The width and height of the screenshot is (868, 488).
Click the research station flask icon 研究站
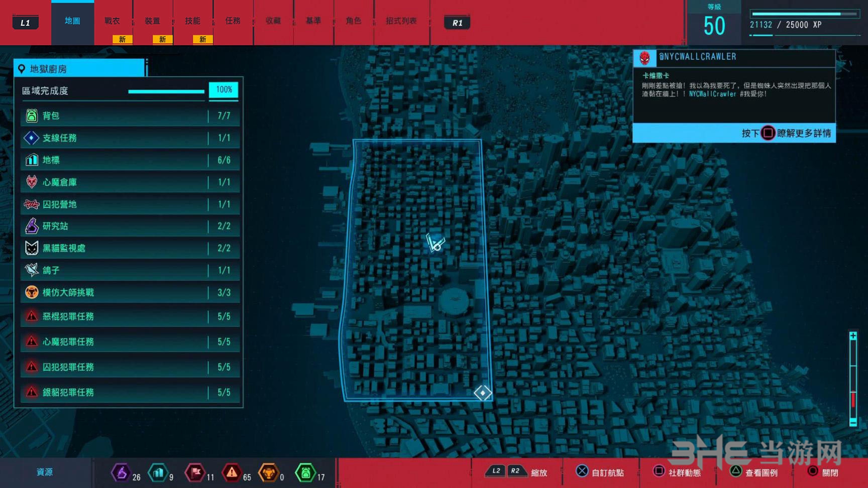[x=31, y=226]
